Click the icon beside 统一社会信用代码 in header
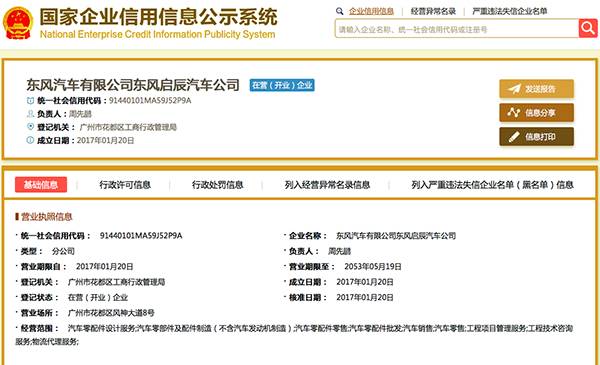600x365 pixels. (x=30, y=101)
